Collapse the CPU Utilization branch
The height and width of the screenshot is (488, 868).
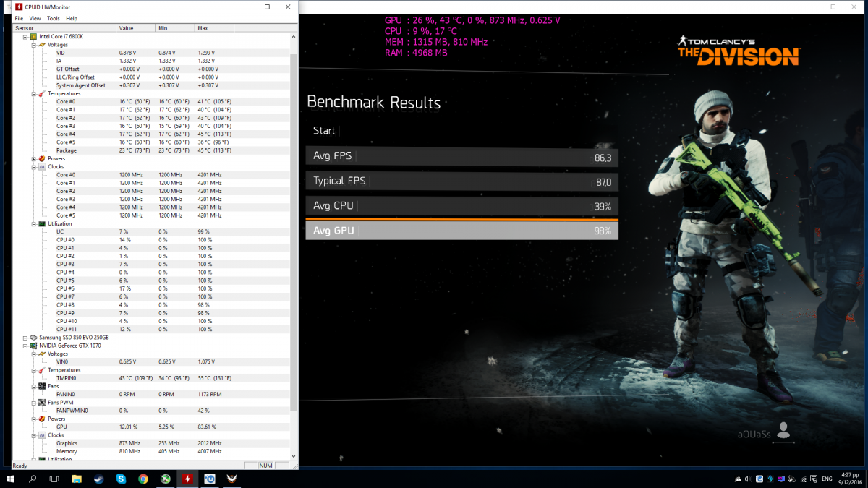33,223
